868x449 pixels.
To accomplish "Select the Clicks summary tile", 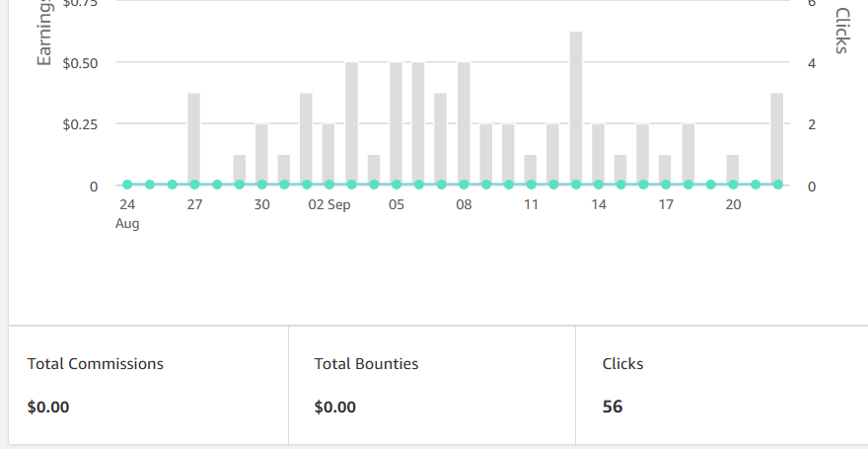I will (720, 385).
